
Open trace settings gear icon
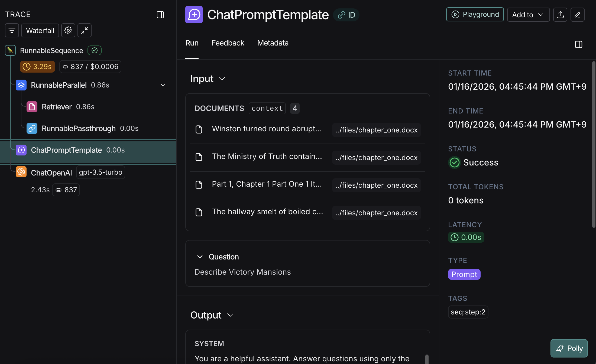point(68,30)
